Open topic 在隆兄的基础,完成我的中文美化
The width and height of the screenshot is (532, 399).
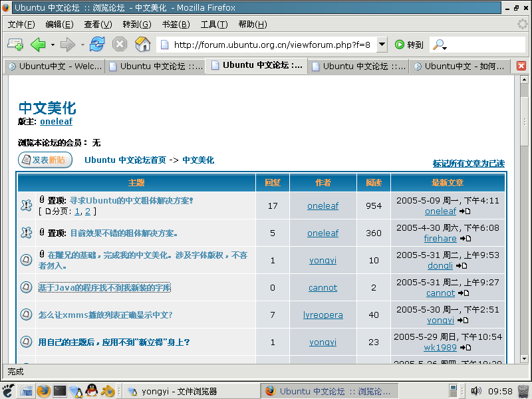click(143, 260)
